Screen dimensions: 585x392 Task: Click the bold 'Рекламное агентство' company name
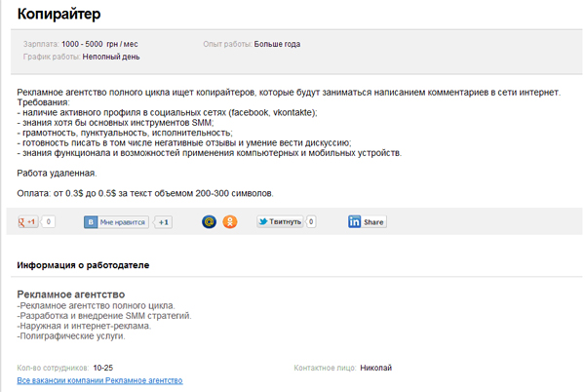[71, 294]
